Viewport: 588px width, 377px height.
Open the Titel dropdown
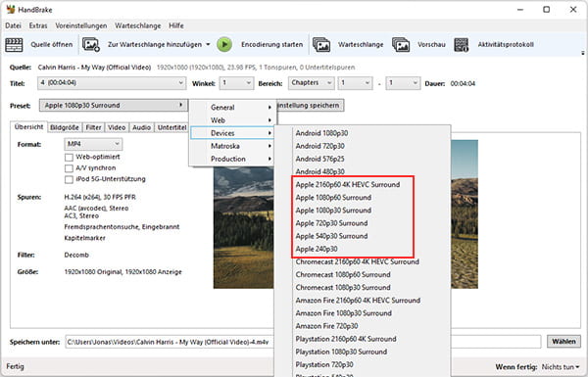(112, 83)
